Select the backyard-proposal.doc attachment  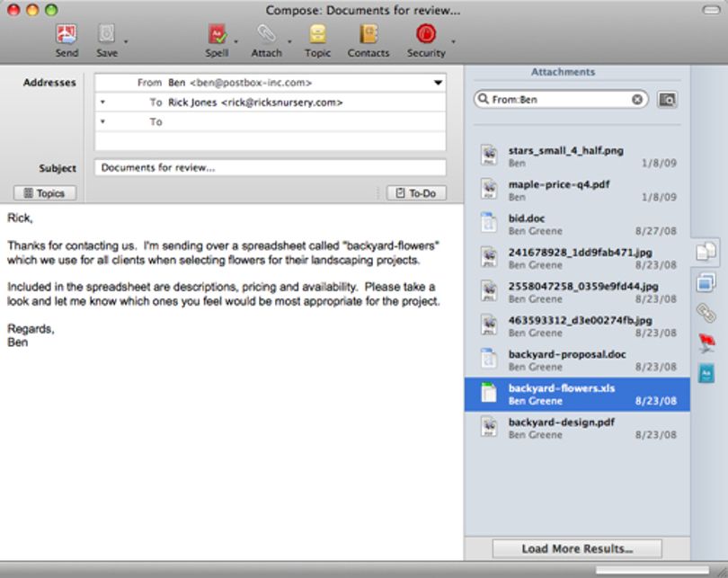coord(577,360)
